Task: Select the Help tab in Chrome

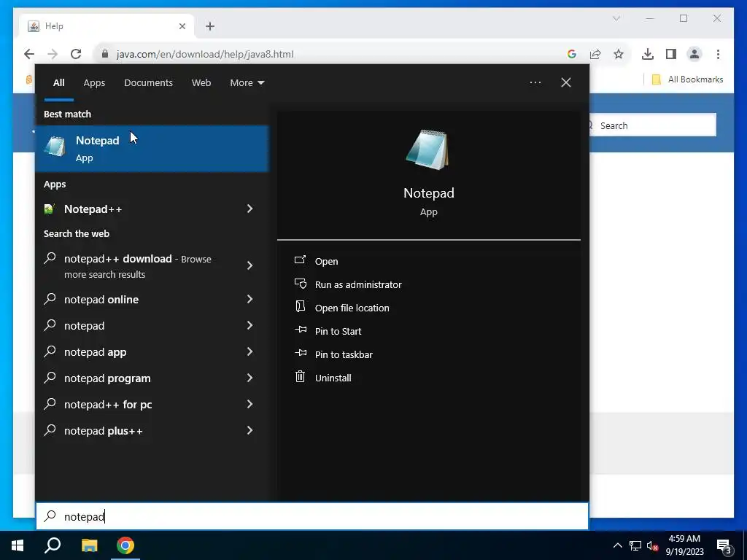Action: tap(107, 26)
